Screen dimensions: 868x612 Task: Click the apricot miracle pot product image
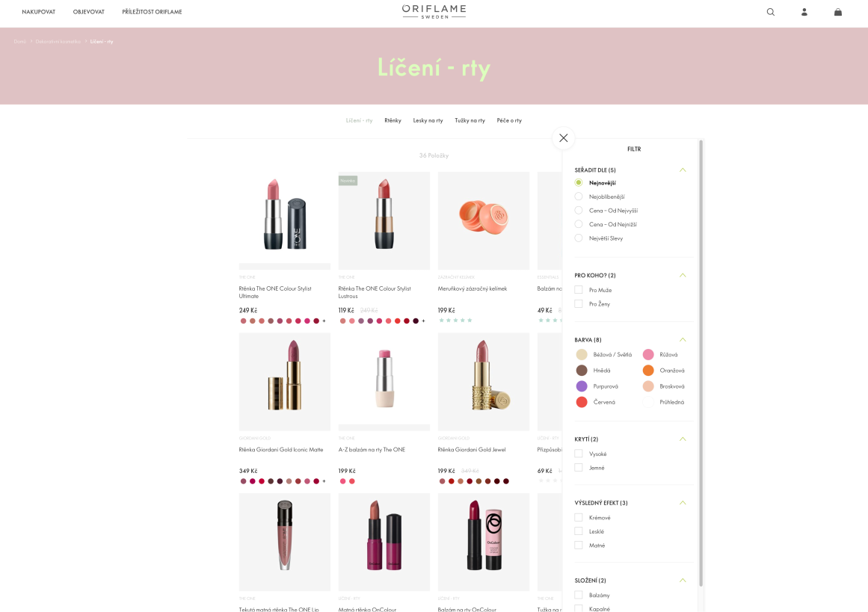[483, 220]
